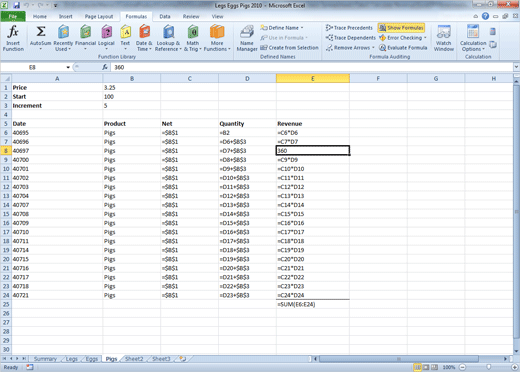
Task: Switch to Page Break Preview in status bar
Action: tap(434, 367)
